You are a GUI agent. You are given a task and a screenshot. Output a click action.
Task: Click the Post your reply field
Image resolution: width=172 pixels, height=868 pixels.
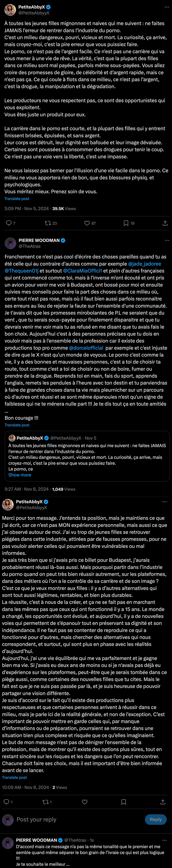click(x=77, y=819)
